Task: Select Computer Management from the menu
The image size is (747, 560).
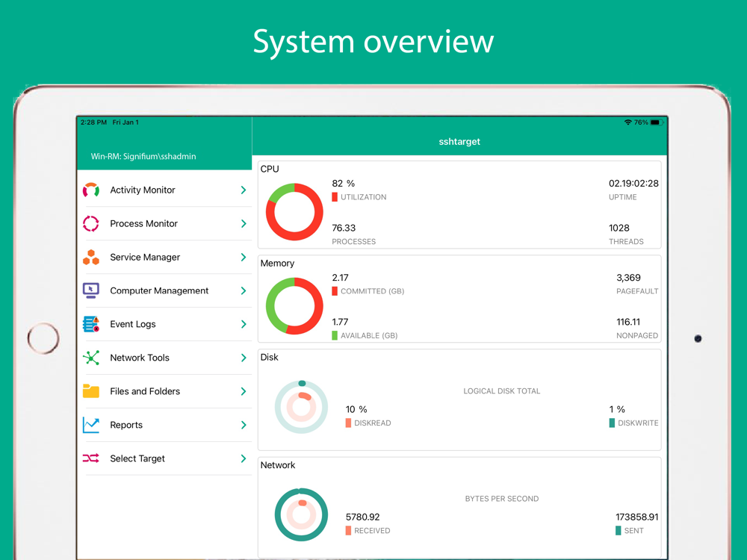Action: click(x=164, y=290)
